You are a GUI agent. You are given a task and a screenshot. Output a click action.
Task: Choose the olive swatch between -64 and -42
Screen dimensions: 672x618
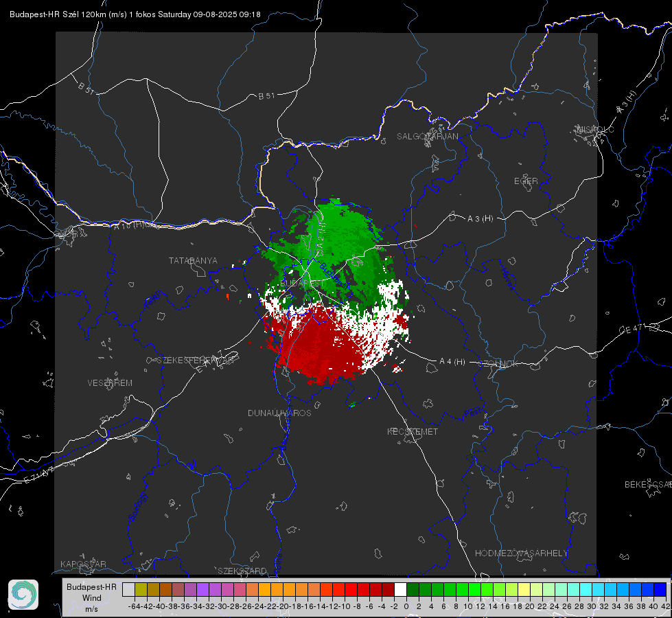click(141, 589)
